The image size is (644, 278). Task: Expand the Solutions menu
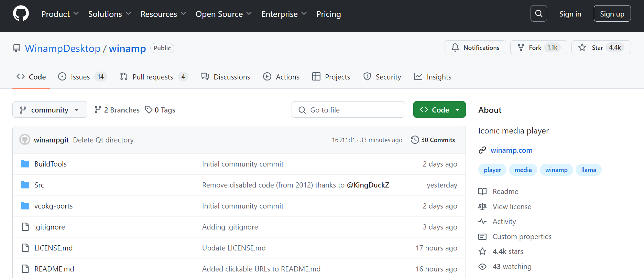[110, 14]
